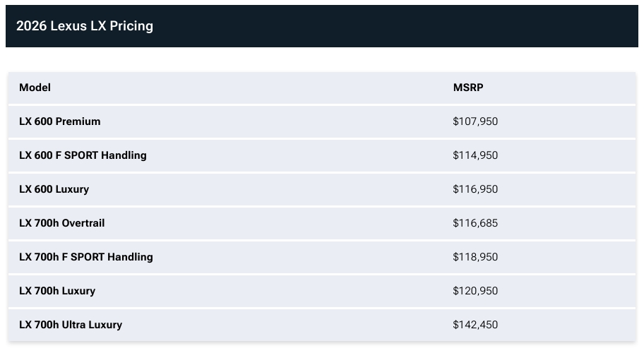Select the MSRP column header
The height and width of the screenshot is (353, 644).
tap(468, 88)
